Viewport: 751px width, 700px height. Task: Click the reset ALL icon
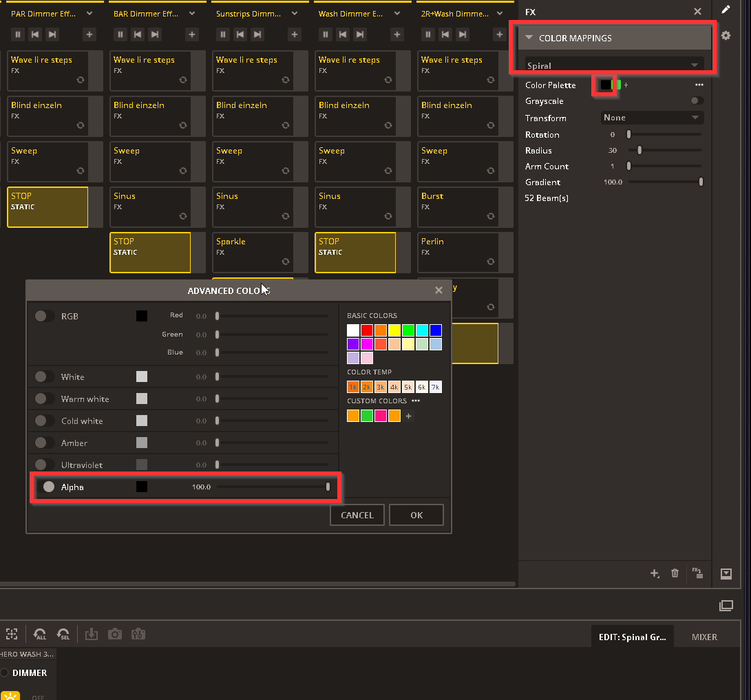[x=40, y=635]
